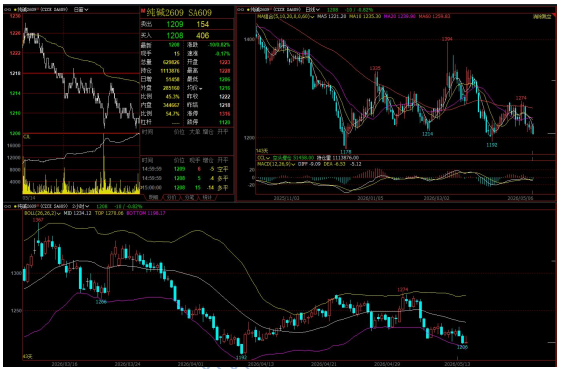
Task: Click the red corner triangle on the daily chart
Action: (x=554, y=14)
